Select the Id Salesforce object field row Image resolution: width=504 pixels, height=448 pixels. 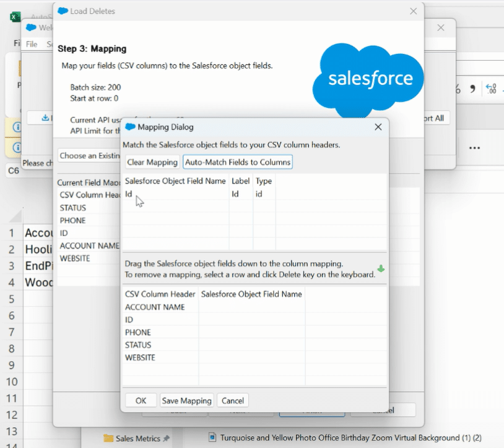[x=175, y=194]
